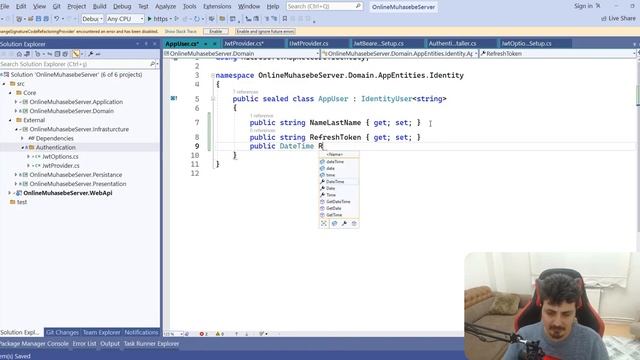Click the magnifier in the Visual Studio search box
The width and height of the screenshot is (640, 360).
pos(358,6)
